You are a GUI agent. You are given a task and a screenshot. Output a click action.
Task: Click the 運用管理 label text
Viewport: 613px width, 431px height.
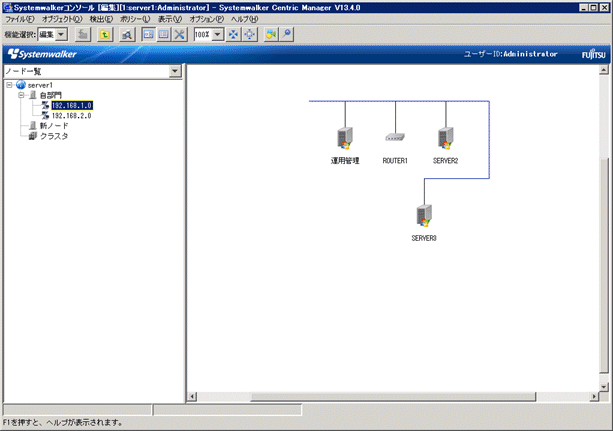pyautogui.click(x=345, y=161)
